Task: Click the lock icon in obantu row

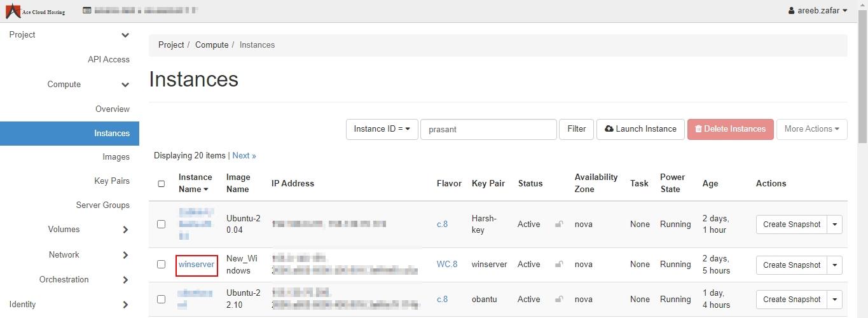Action: (559, 299)
